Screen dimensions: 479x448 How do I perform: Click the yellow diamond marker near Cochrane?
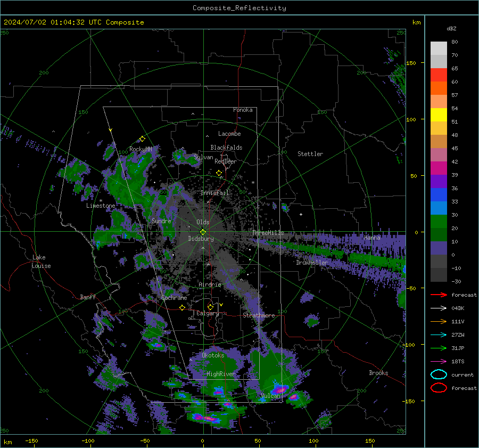pyautogui.click(x=183, y=308)
